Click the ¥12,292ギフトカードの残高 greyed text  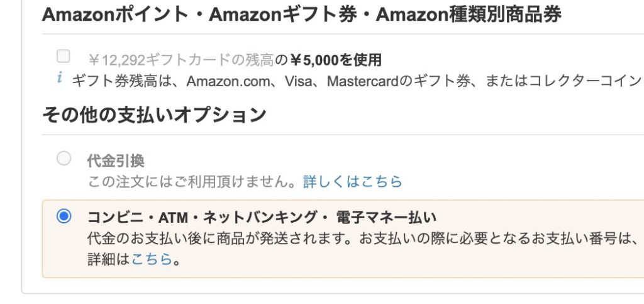[x=180, y=60]
